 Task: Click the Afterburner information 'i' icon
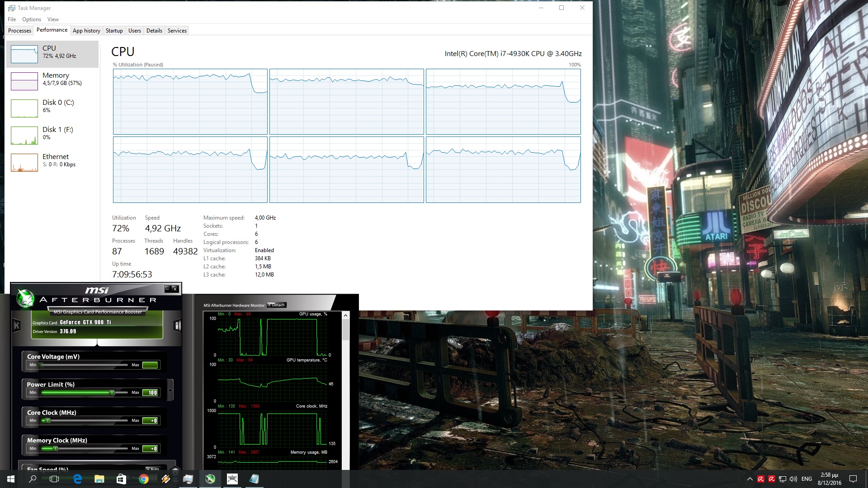[x=177, y=325]
